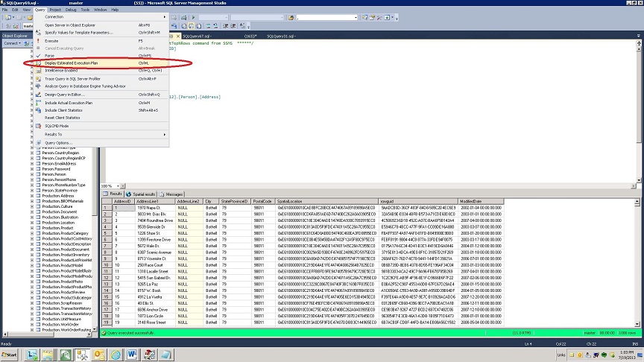Click Parse in the Query menu
Viewport: 644px width, 362px height.
point(101,55)
